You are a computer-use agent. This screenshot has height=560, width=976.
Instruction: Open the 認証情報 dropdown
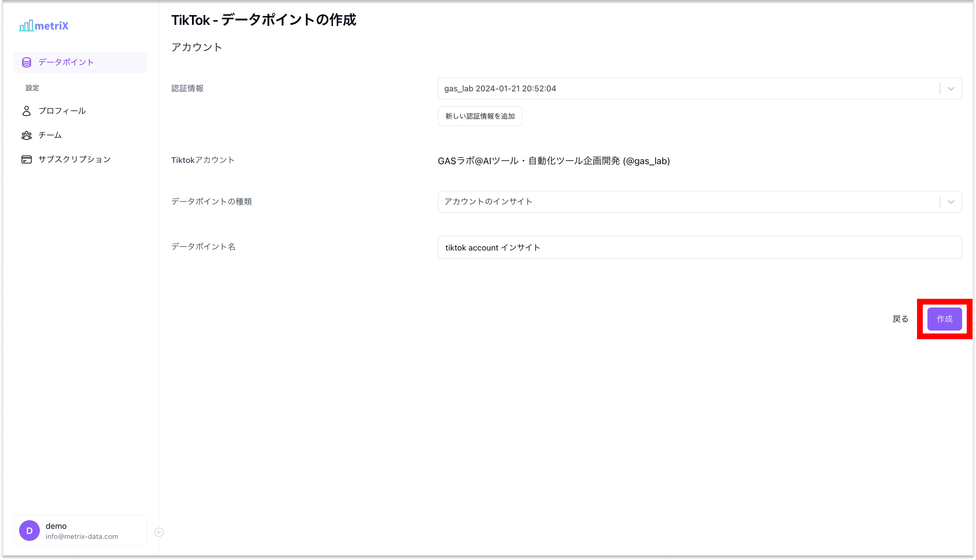700,88
